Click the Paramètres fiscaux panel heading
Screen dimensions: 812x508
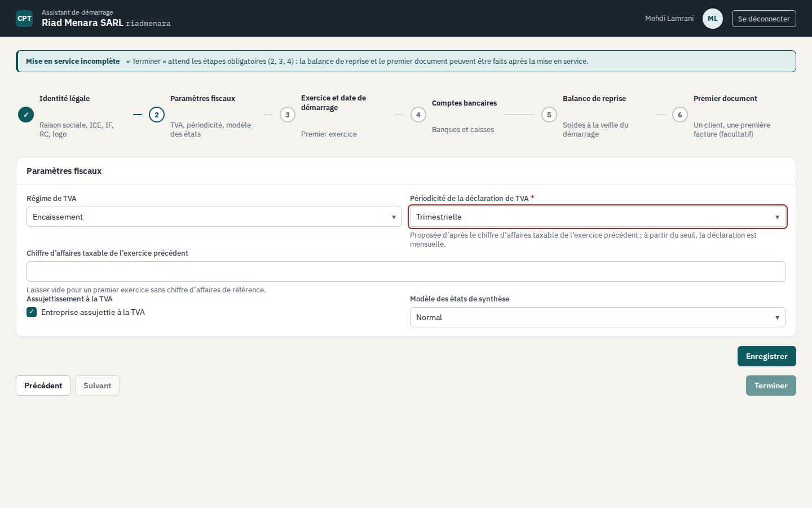[x=64, y=171]
